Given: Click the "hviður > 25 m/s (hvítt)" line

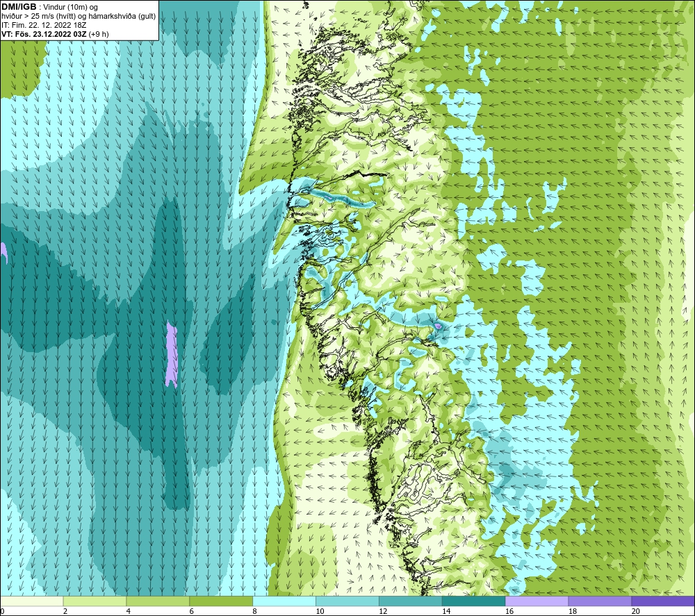Looking at the screenshot, I should (x=38, y=17).
